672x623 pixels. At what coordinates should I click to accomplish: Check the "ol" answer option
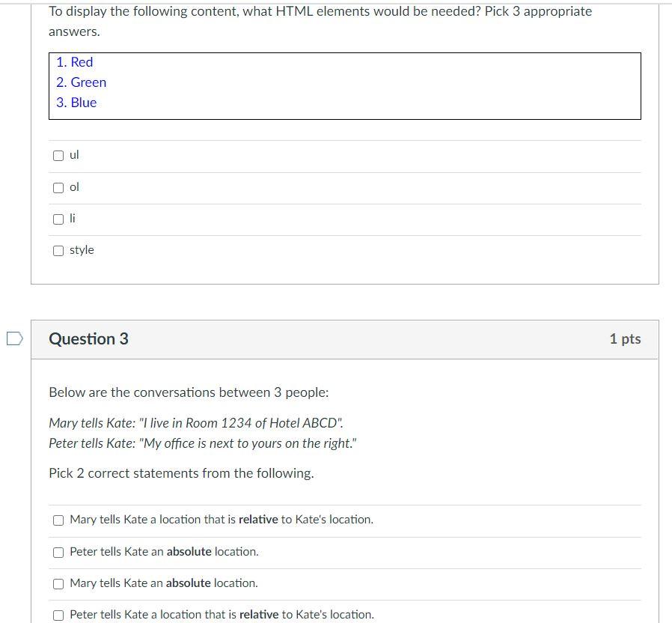[58, 187]
